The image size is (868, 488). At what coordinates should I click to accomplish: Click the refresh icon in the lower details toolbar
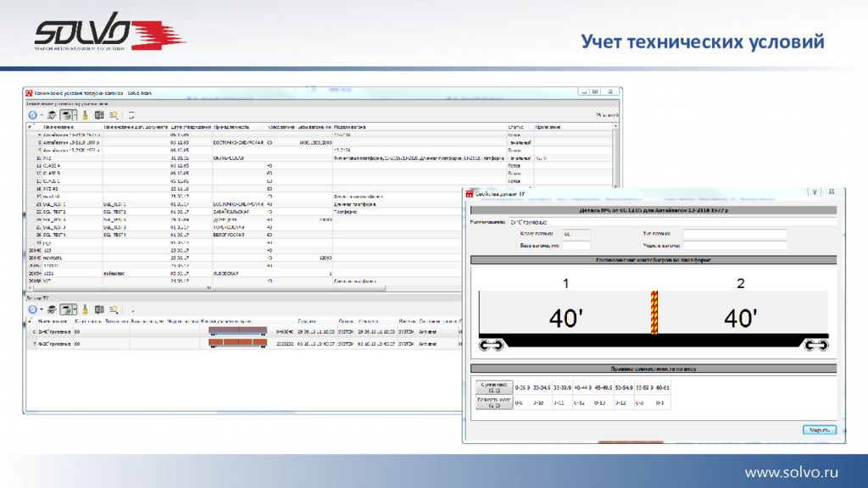click(x=33, y=309)
